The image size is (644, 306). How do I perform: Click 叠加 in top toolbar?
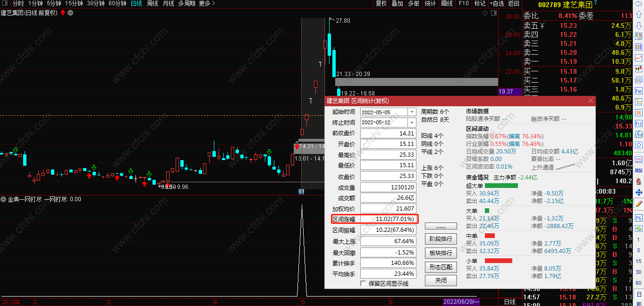[397, 3]
